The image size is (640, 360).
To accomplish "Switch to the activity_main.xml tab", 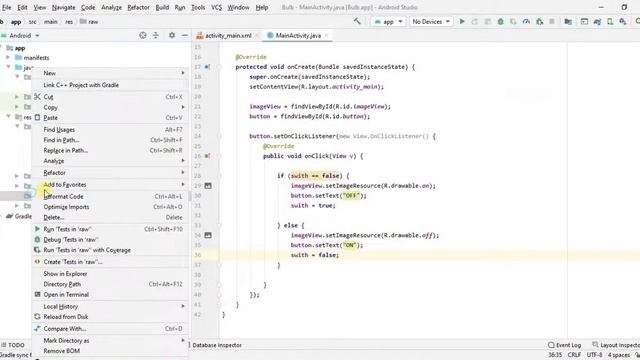I will click(228, 36).
